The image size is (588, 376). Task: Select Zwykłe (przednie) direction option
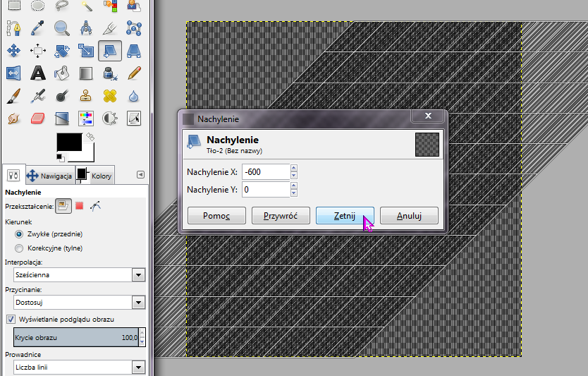(x=19, y=234)
